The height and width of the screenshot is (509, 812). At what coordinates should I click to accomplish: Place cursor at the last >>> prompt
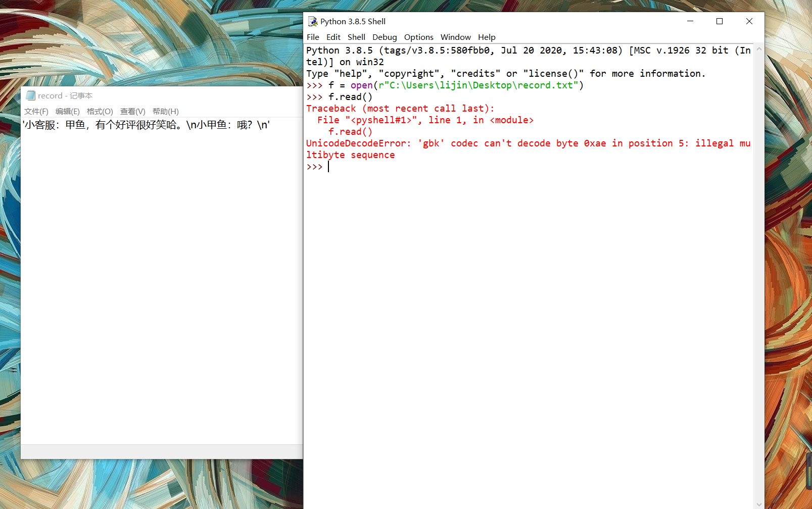tap(328, 167)
